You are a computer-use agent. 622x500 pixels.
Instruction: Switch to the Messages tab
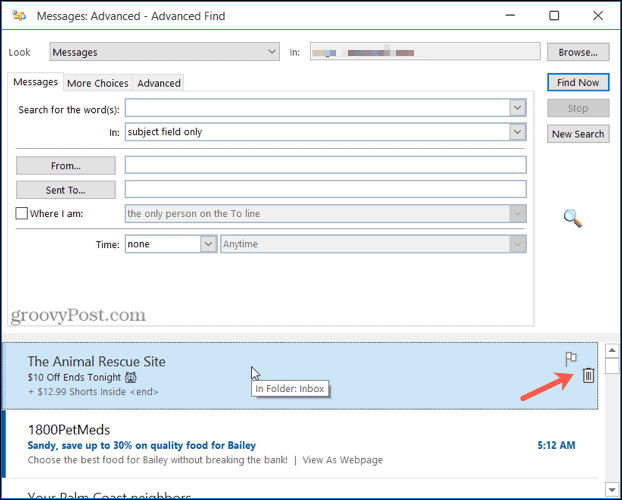(35, 82)
